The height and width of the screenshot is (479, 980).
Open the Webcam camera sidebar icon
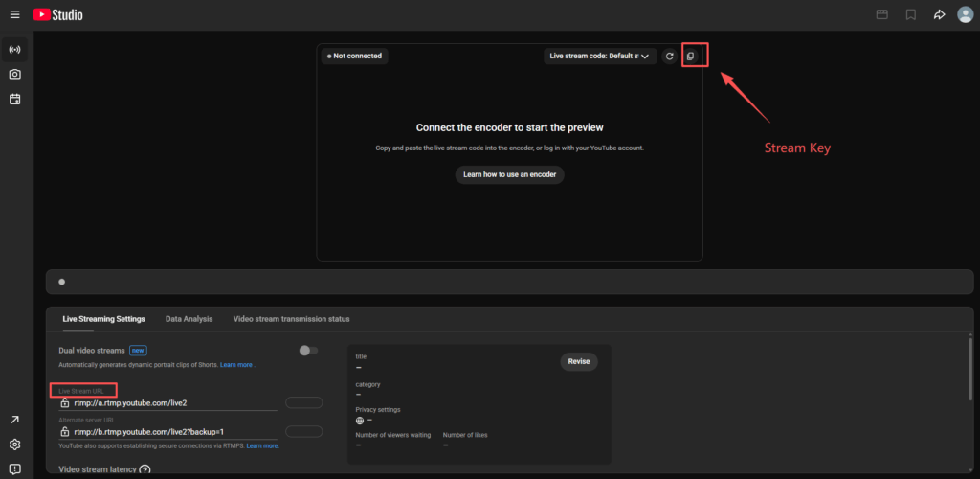tap(15, 74)
